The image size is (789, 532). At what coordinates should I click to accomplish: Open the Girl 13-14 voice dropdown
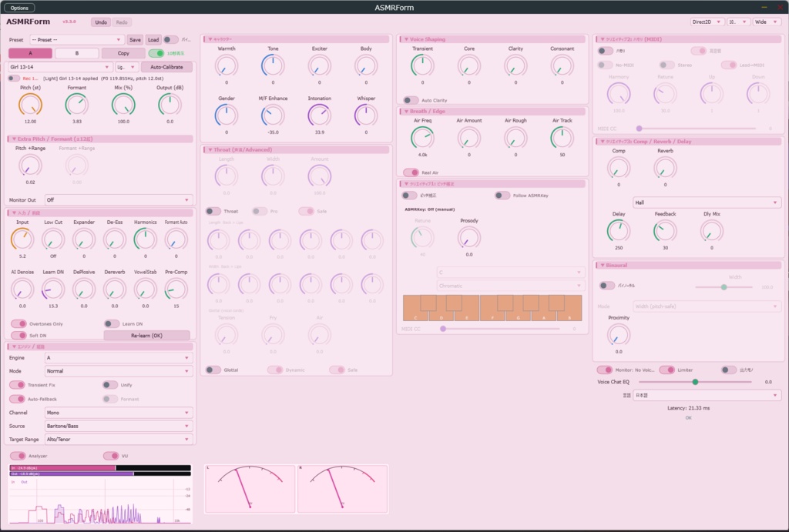pos(59,67)
